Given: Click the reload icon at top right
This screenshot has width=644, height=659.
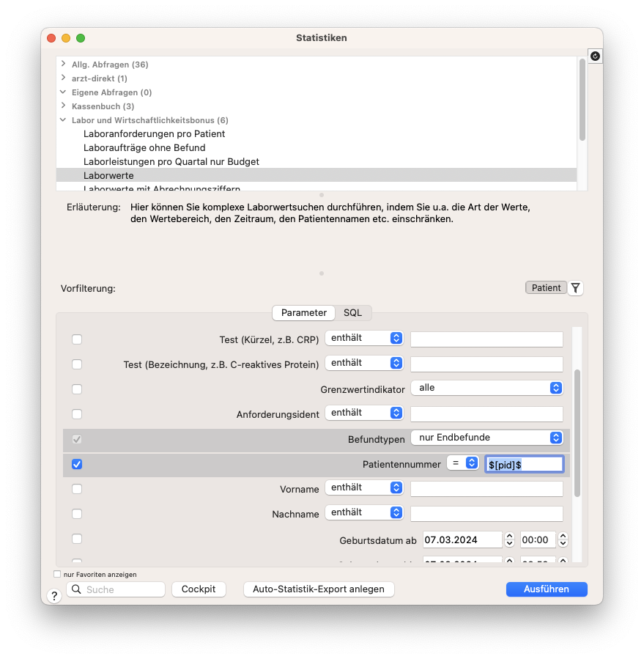Looking at the screenshot, I should 595,56.
